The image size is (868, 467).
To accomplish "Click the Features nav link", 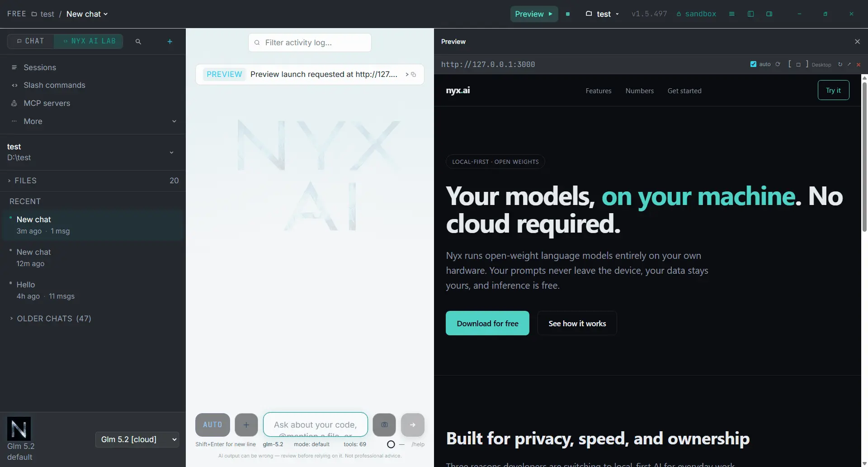I will (x=599, y=91).
